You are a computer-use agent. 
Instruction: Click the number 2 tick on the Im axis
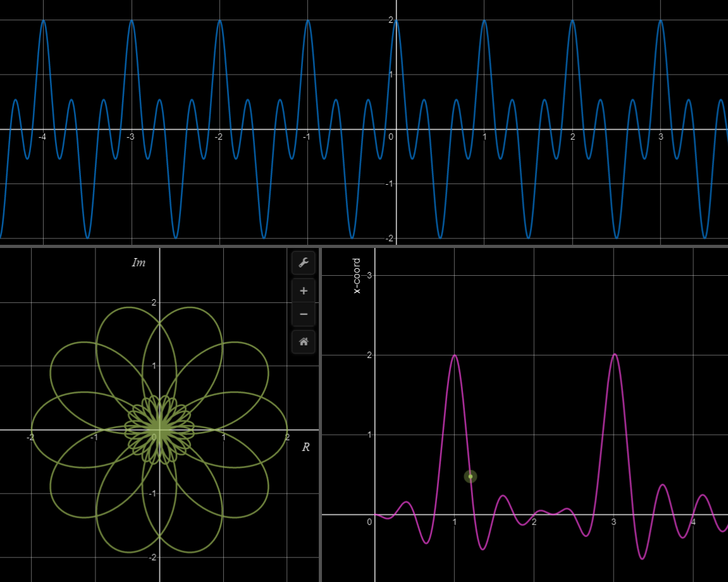point(152,302)
